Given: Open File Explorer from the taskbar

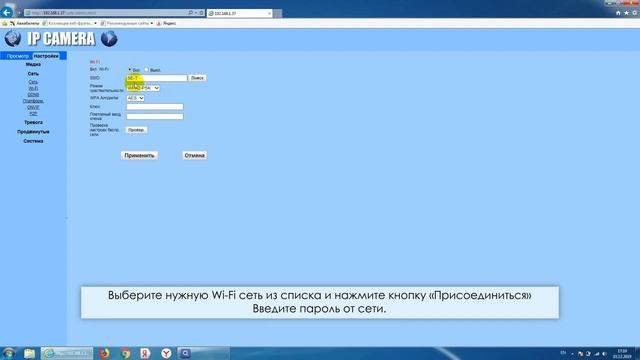Looking at the screenshot, I should click(29, 353).
